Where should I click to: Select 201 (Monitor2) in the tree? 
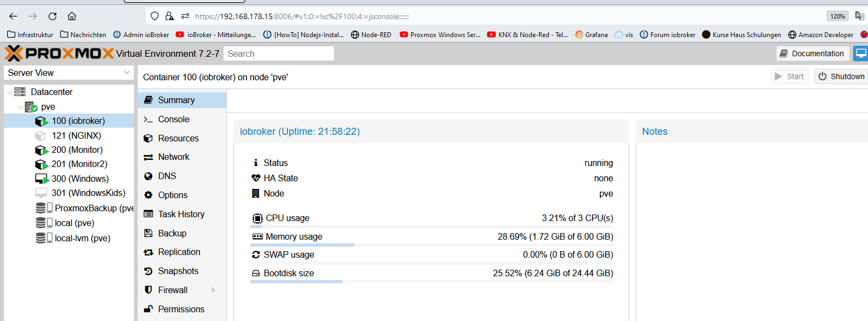pos(69,164)
